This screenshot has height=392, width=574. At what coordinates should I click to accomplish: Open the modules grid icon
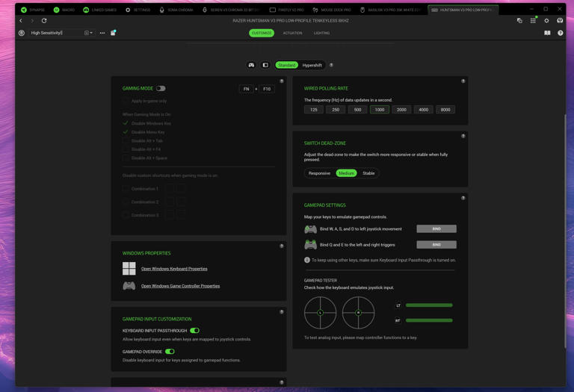(533, 21)
